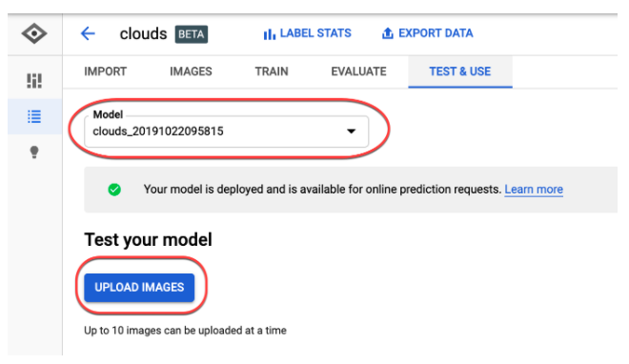The height and width of the screenshot is (364, 629).
Task: Go back with the left arrow
Action: click(x=88, y=33)
